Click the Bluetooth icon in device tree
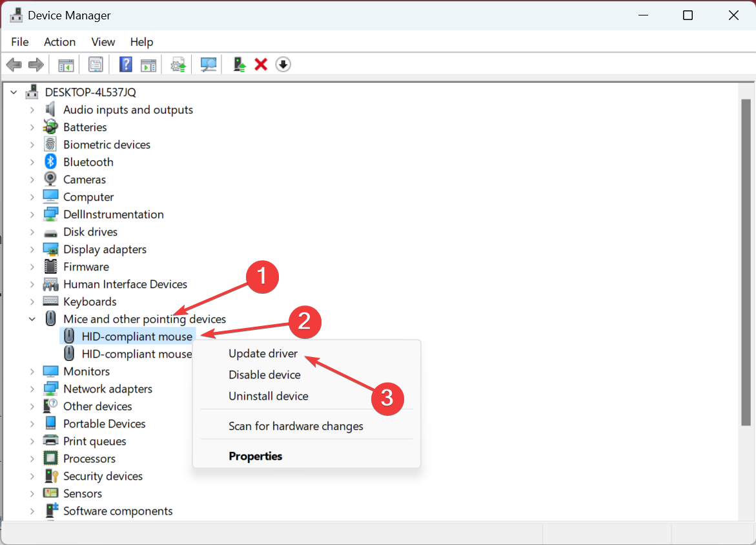The height and width of the screenshot is (545, 756). tap(50, 162)
